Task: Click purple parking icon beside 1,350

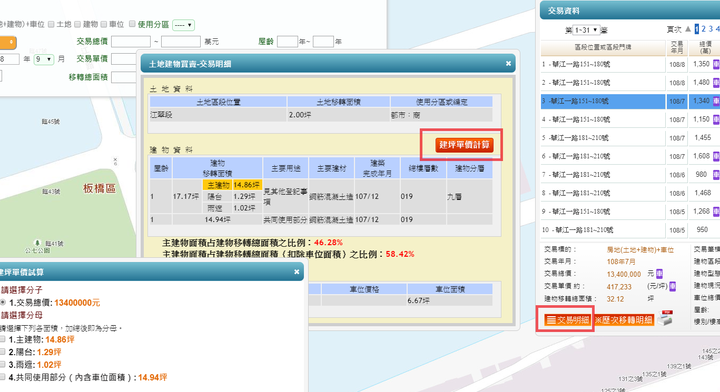Action: (x=716, y=64)
